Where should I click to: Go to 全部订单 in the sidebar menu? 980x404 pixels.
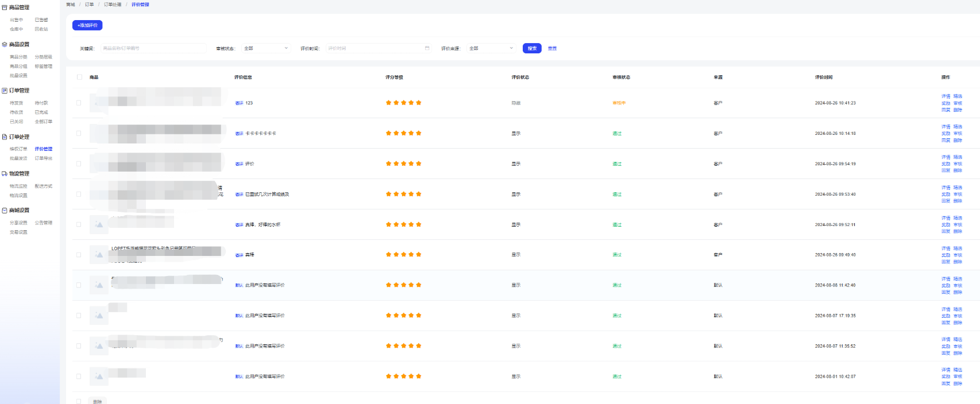coord(44,122)
